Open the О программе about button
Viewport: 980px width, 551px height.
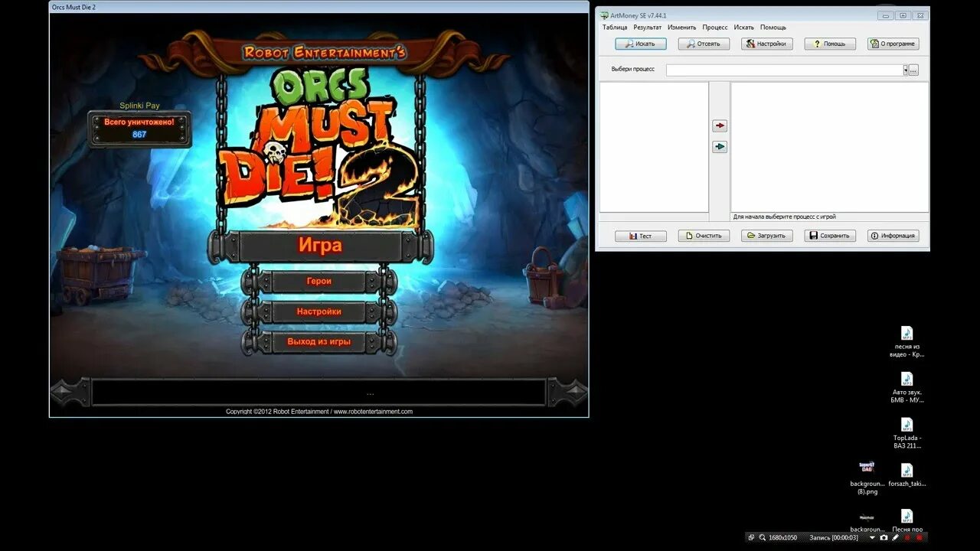click(893, 44)
